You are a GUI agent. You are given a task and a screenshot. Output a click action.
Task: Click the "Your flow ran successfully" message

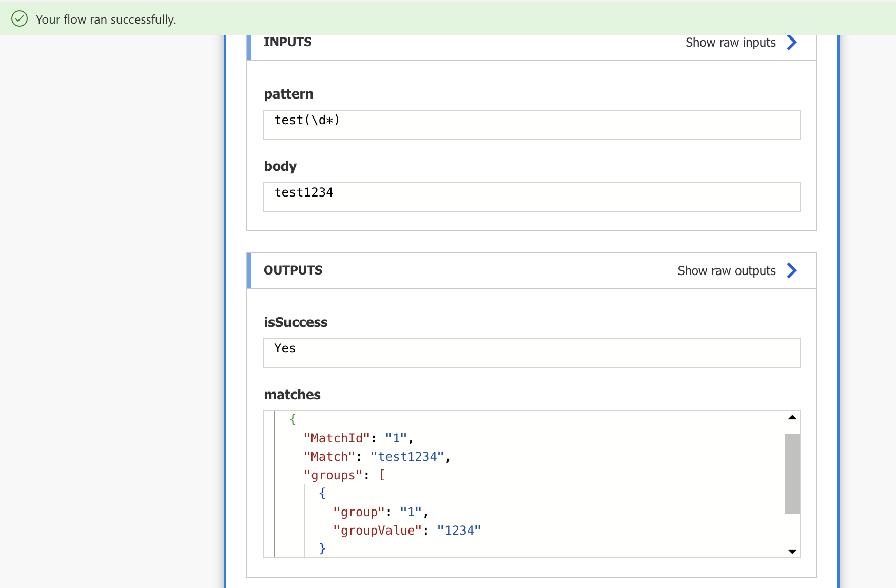(x=106, y=19)
